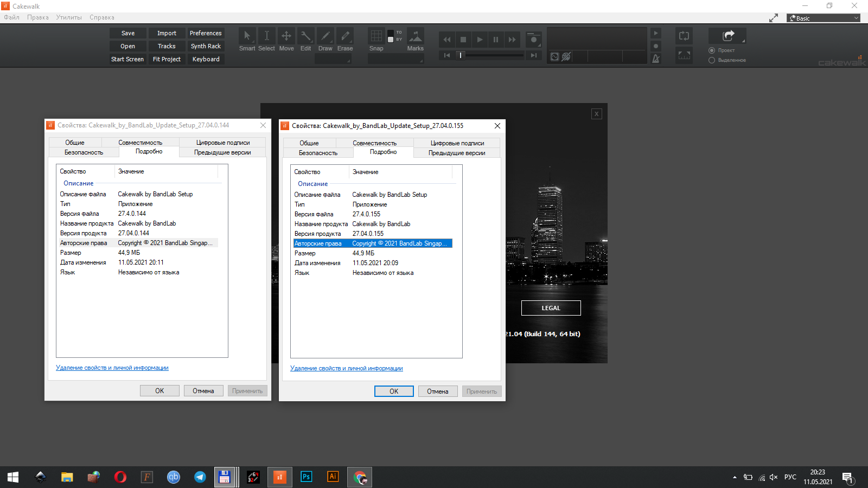Open Цифровые подписи tab in .155 properties
868x488 pixels.
click(x=457, y=143)
